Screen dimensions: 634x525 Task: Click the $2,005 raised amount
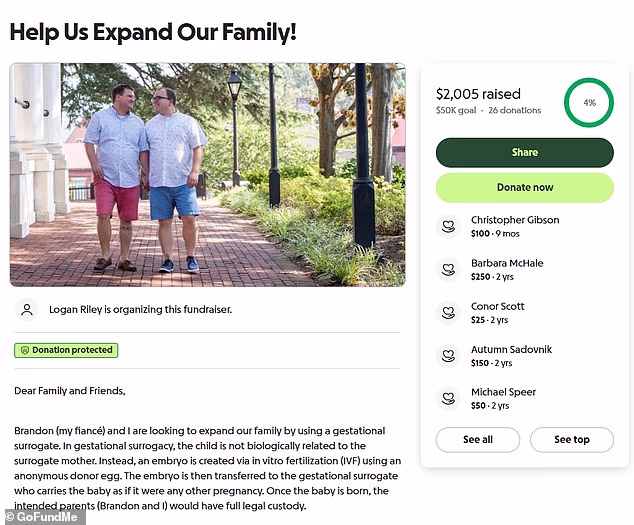click(478, 94)
